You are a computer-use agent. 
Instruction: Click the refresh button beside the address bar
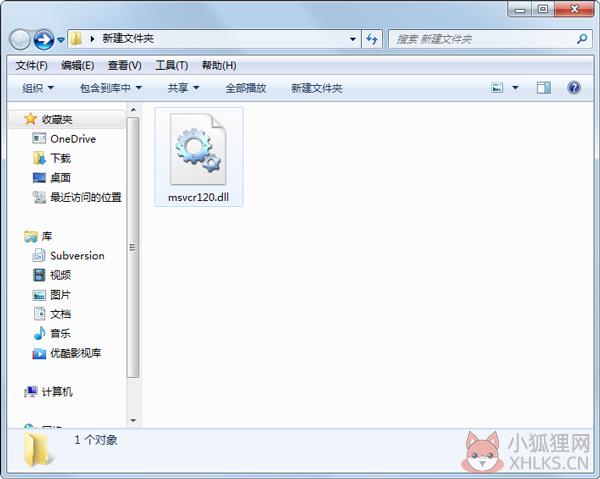coord(372,39)
